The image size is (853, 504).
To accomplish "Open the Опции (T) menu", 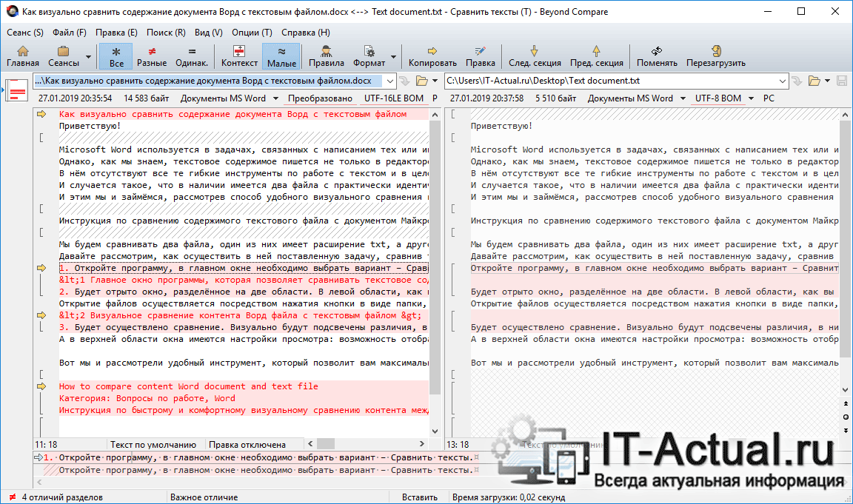I will click(252, 33).
